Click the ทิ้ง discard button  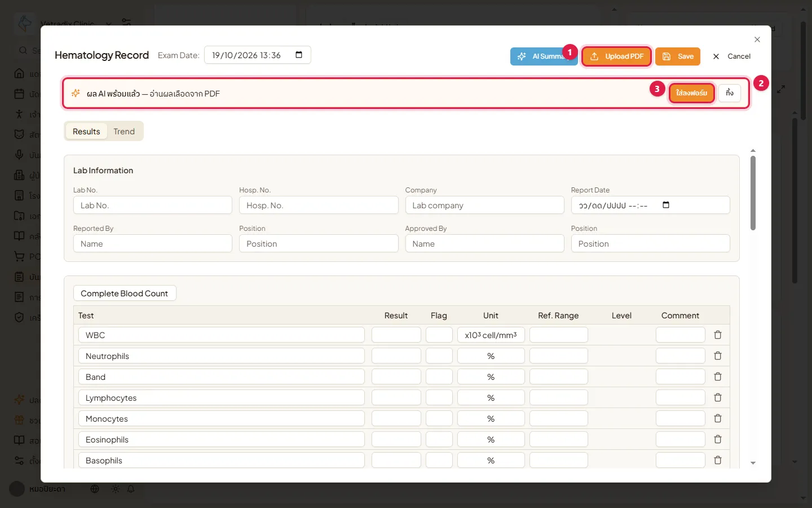[730, 93]
